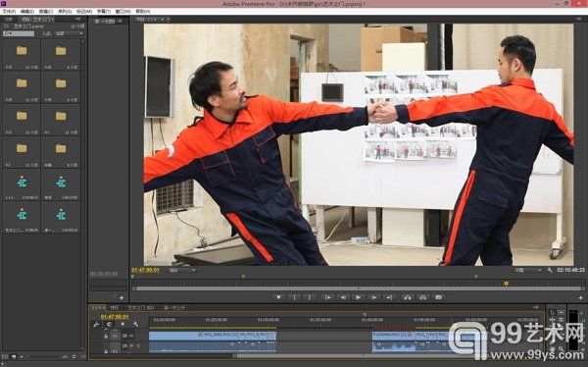Play the sequence in Program monitor
This screenshot has width=588, height=367.
tap(358, 297)
